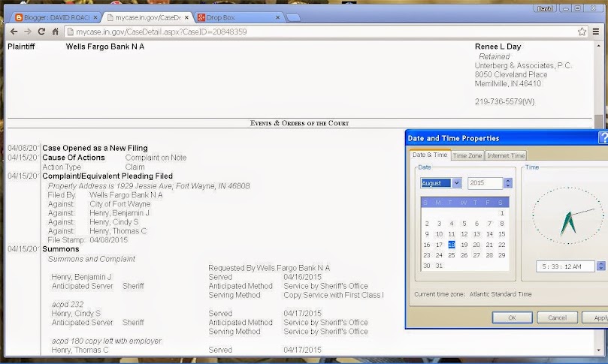This screenshot has height=364, width=608.
Task: Click the Events & Orders of the Court heading
Action: point(299,123)
